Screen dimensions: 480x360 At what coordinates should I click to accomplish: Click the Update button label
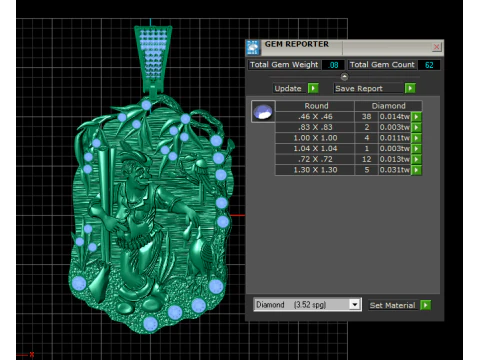(288, 88)
